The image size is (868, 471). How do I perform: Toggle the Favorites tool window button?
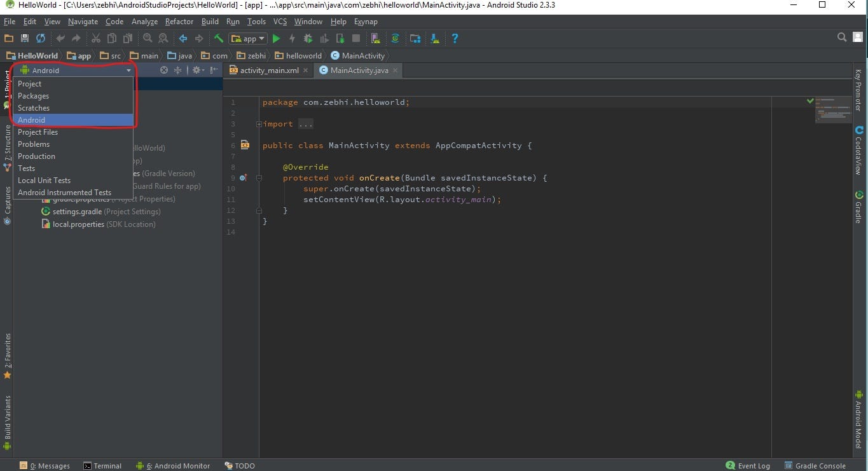[x=7, y=356]
